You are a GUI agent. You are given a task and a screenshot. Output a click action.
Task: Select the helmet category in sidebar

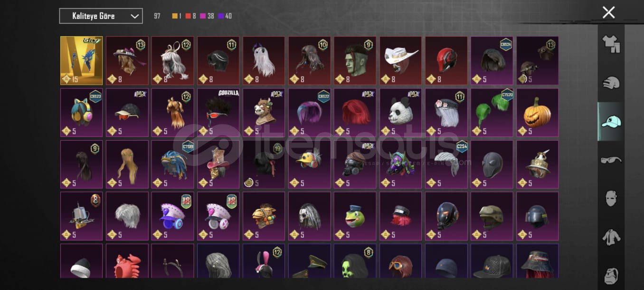611,83
